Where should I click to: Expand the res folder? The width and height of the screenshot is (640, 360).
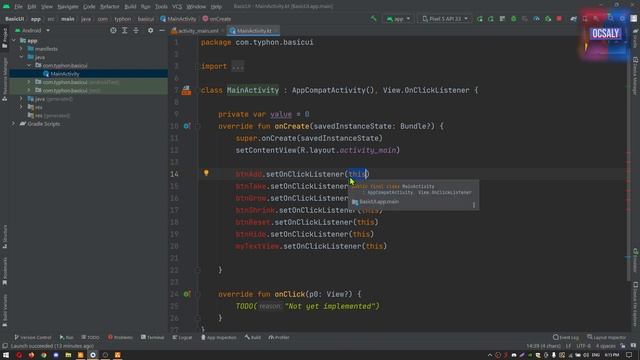21,107
